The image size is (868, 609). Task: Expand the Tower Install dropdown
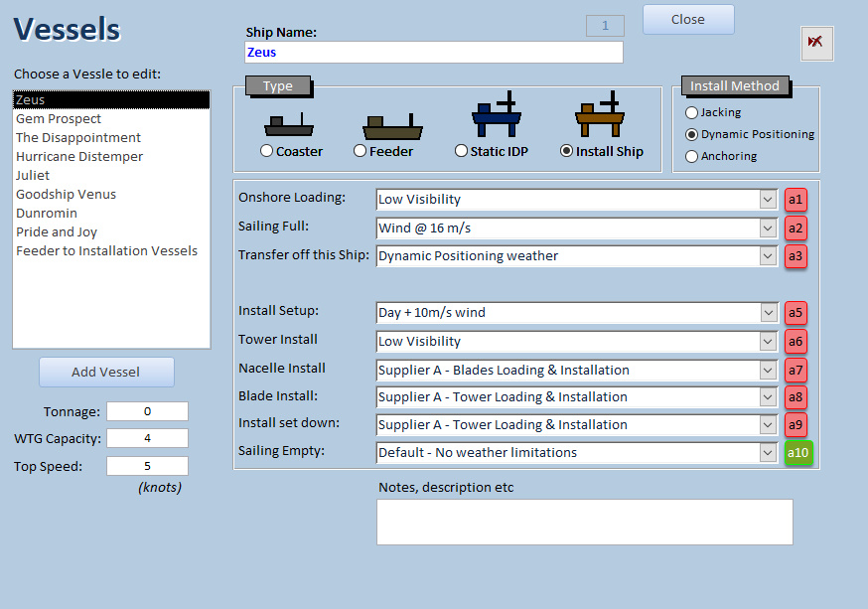tap(768, 341)
